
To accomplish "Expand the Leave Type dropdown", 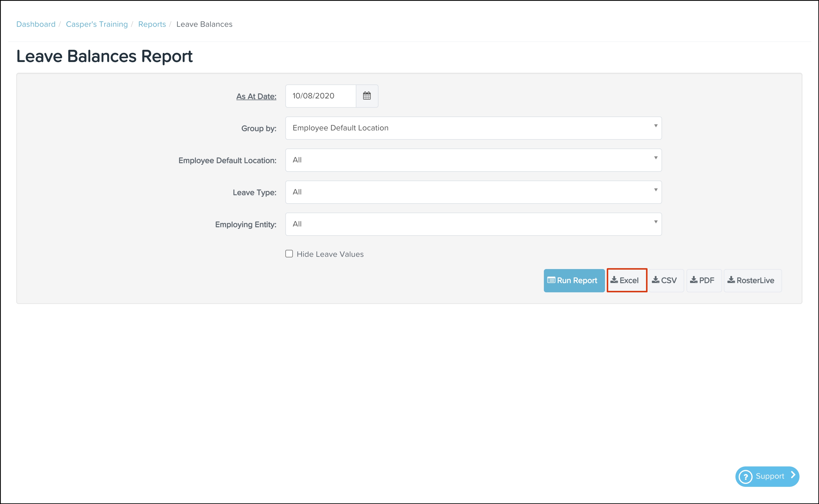I will 473,192.
